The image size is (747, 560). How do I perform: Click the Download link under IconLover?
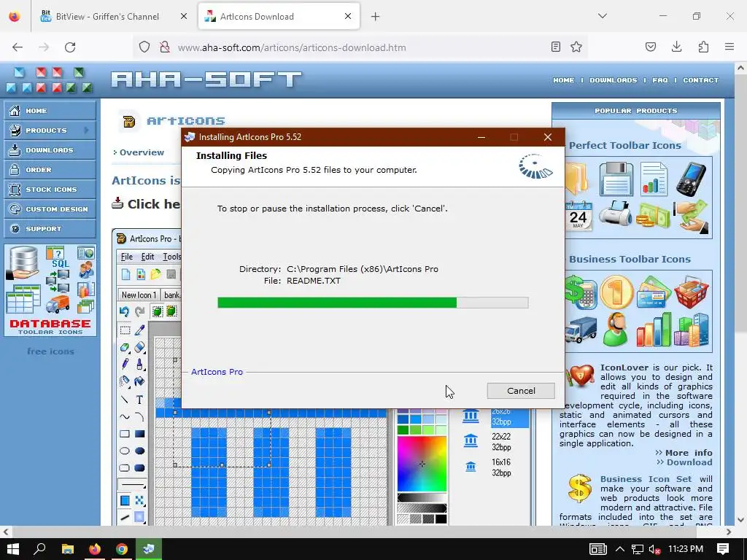[x=689, y=462]
